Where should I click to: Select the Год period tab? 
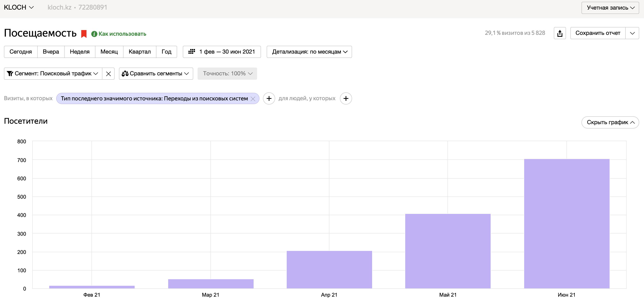pos(166,52)
